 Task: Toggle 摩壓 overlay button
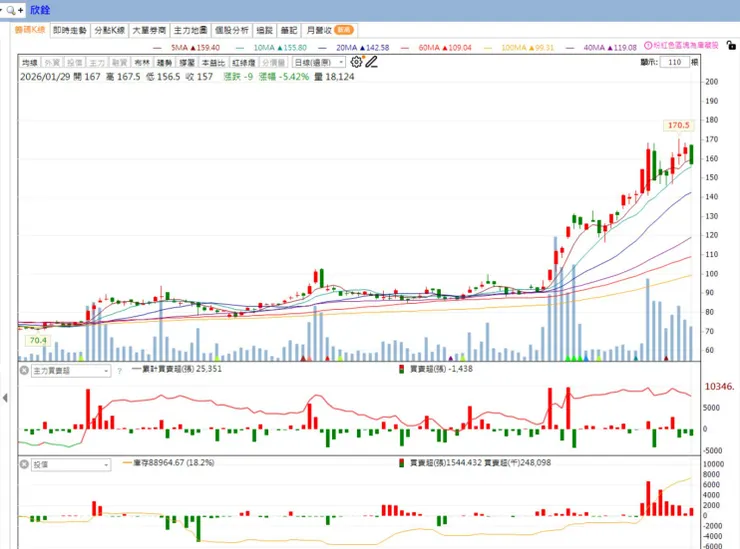[x=187, y=62]
